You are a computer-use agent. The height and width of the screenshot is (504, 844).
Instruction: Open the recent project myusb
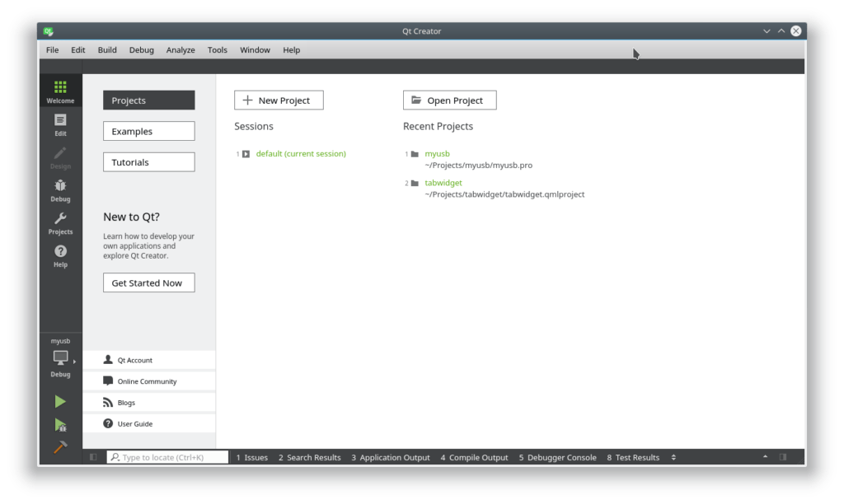[437, 154]
